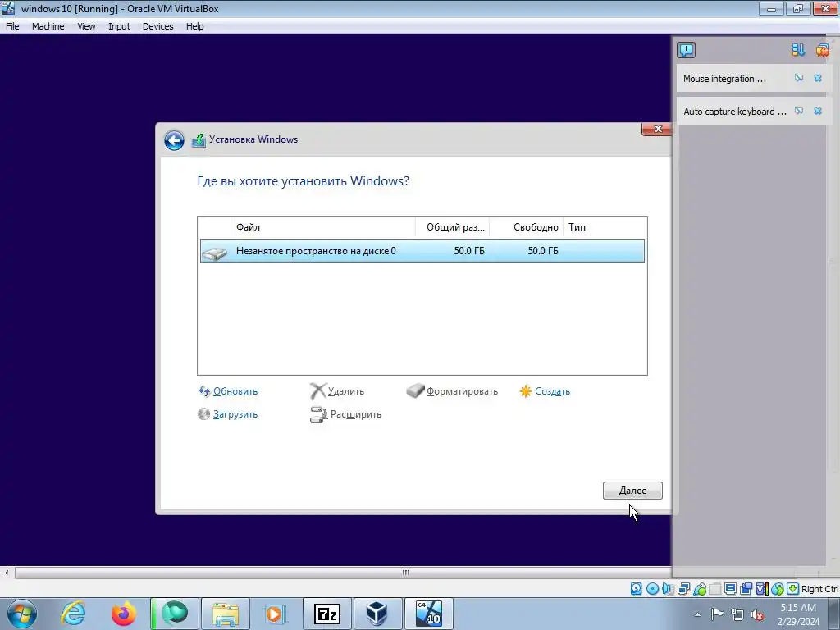The image size is (840, 630).
Task: Click the CPU virtualization status icon
Action: click(762, 589)
